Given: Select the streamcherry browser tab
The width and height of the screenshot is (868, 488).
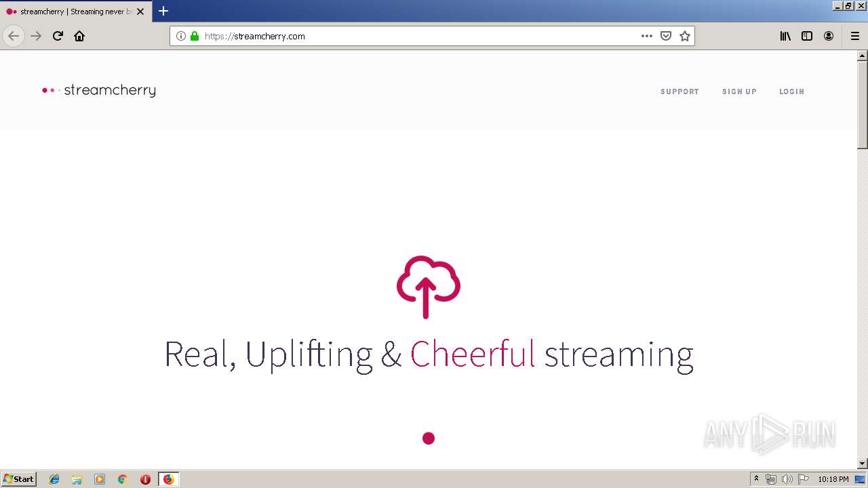Looking at the screenshot, I should 75,12.
